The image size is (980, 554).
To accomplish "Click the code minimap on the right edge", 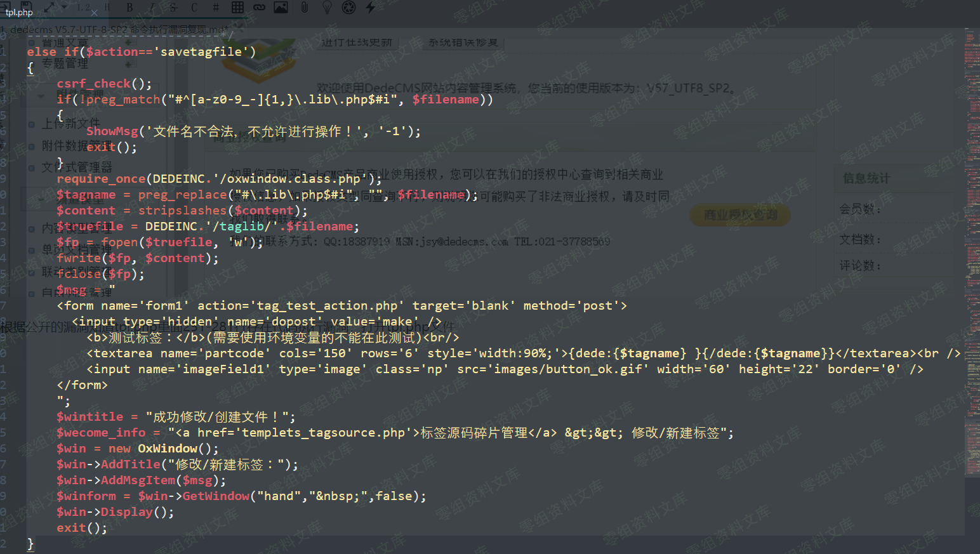I will pos(972,254).
